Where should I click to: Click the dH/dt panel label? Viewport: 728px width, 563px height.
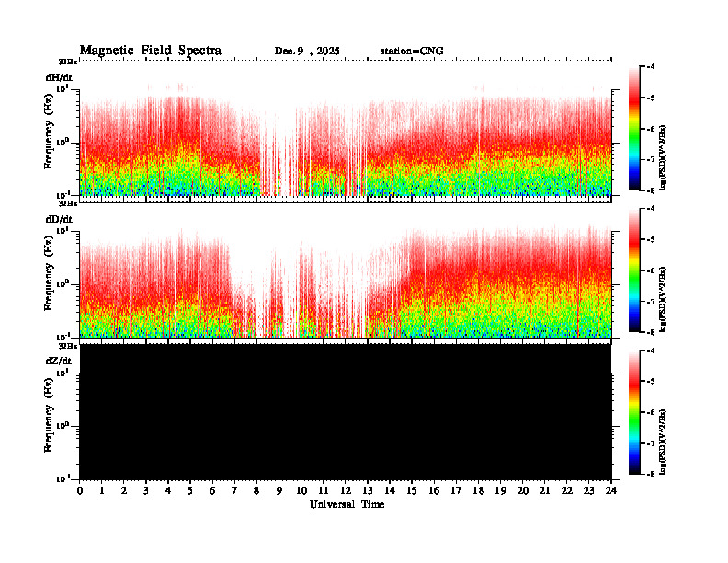[x=59, y=77]
